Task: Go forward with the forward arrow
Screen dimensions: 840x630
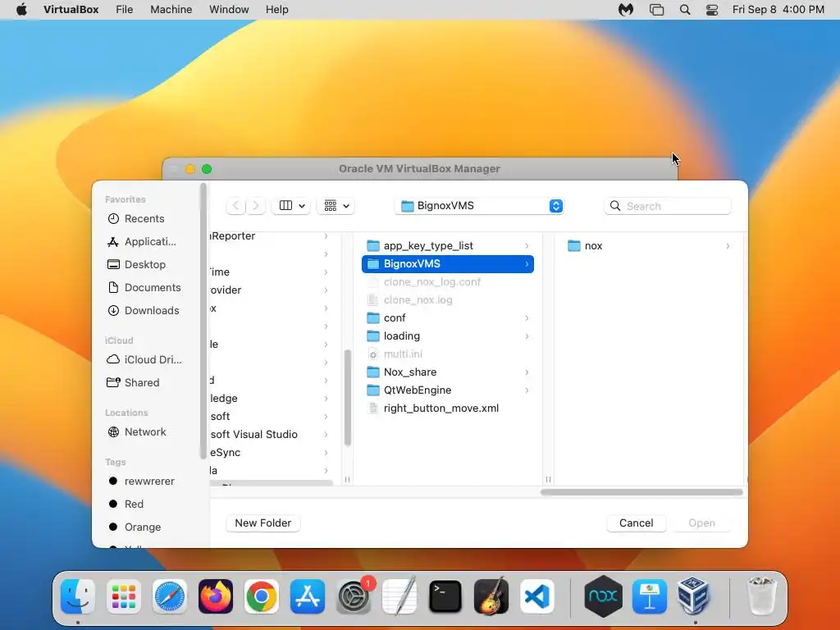Action: click(256, 206)
